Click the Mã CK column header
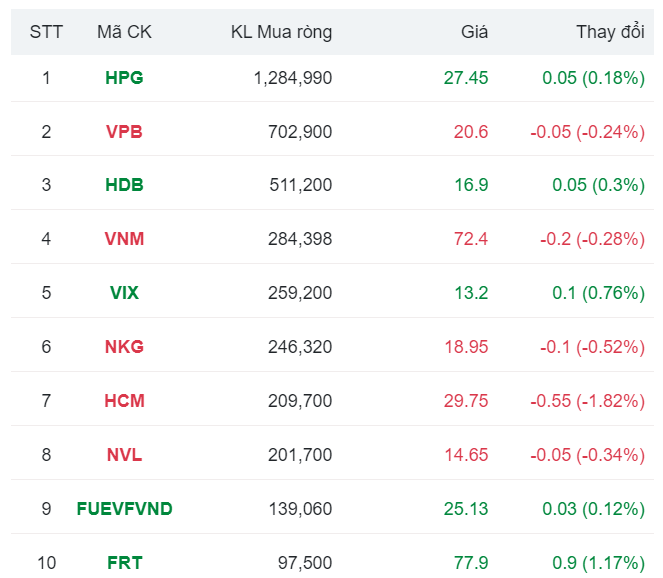Image resolution: width=663 pixels, height=578 pixels. pos(124,32)
